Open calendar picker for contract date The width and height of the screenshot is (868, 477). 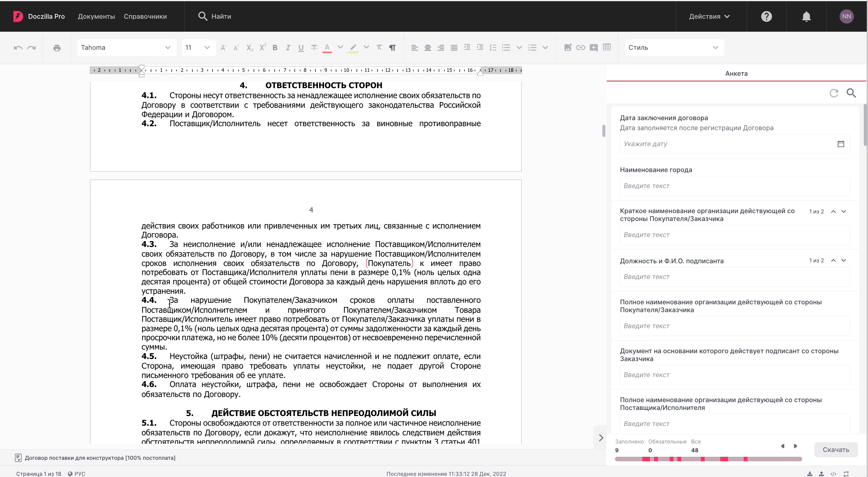point(841,144)
